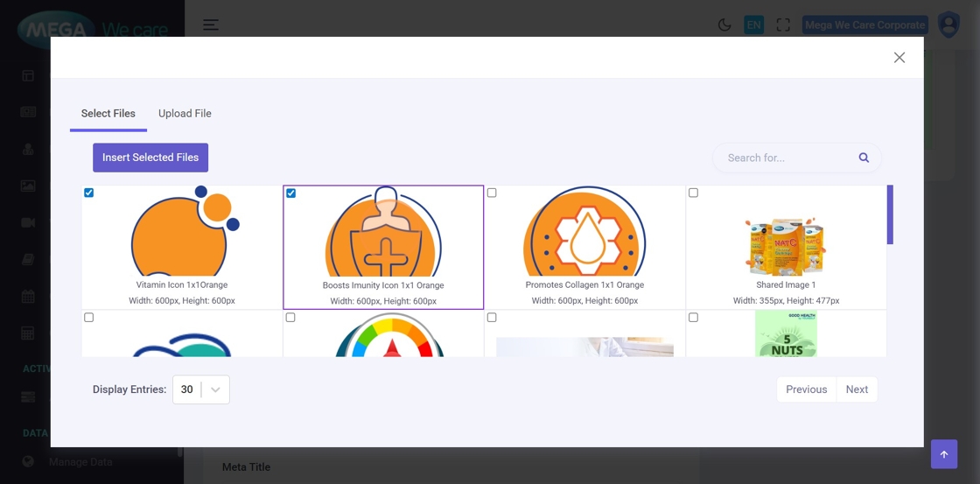Open the Mega We Care Corporate menu
Screen dimensions: 980x484
864,25
